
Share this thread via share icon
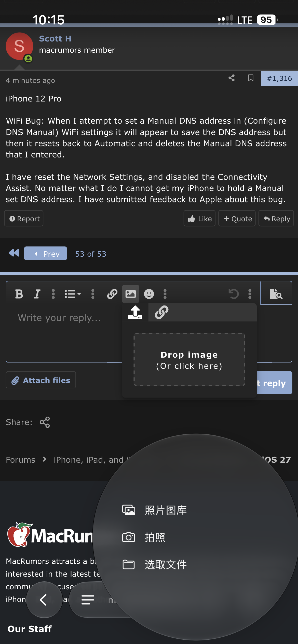(45, 422)
